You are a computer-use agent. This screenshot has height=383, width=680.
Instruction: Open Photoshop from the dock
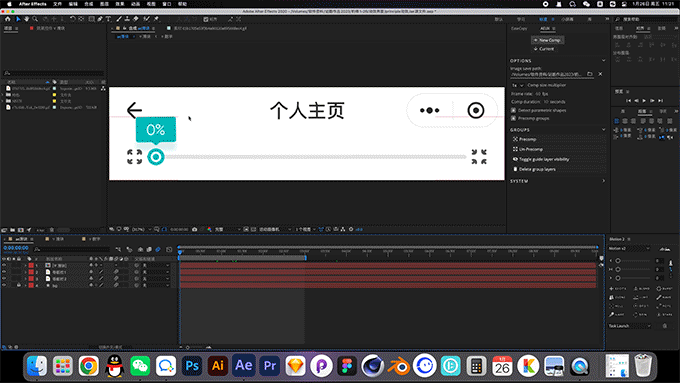192,366
